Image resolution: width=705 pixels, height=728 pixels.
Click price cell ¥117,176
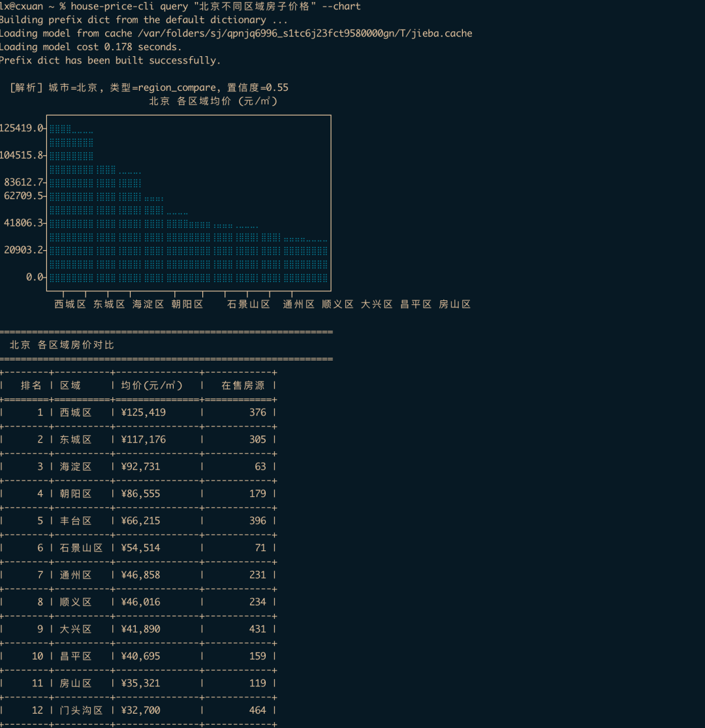(143, 439)
